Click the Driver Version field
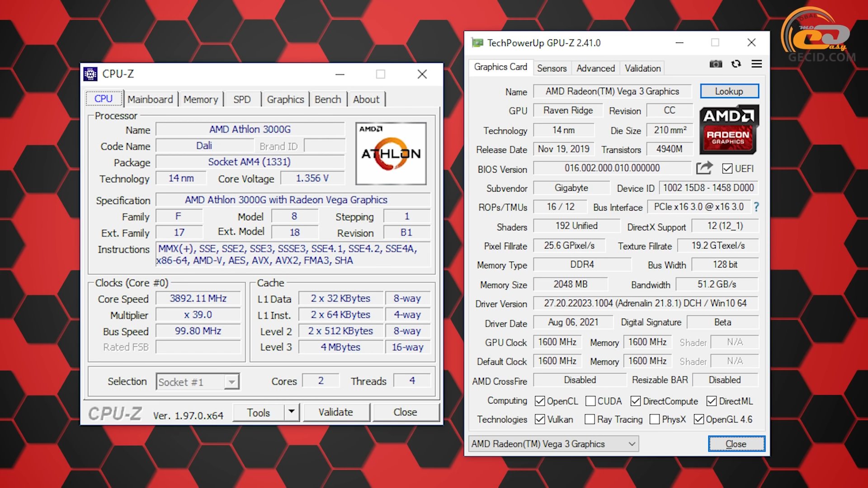Image resolution: width=868 pixels, height=488 pixels. (x=645, y=303)
